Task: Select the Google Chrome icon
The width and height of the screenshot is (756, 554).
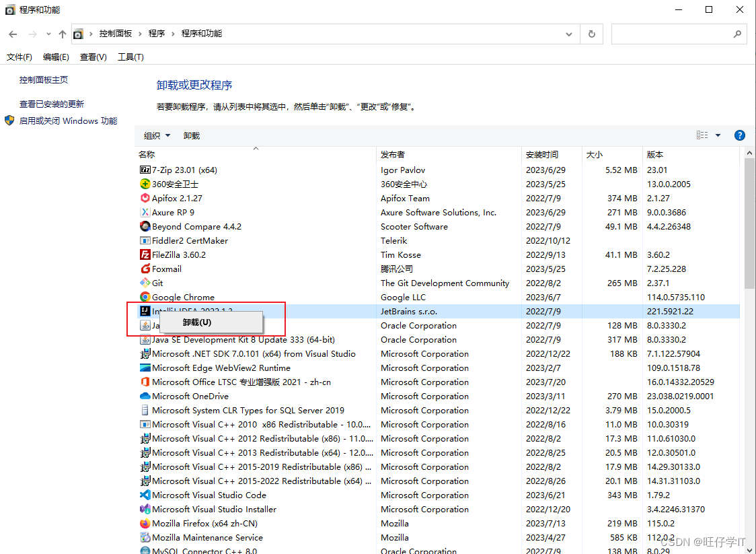Action: (x=145, y=297)
